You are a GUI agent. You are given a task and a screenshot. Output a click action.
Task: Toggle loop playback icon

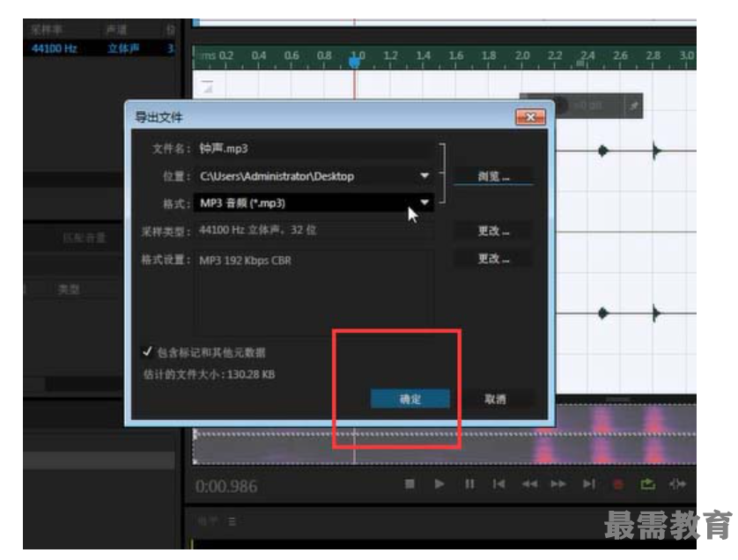647,483
